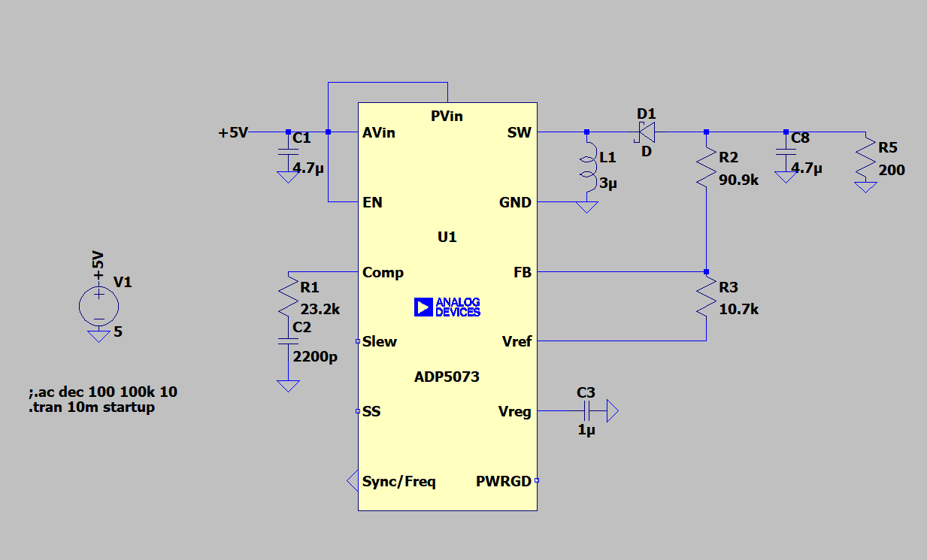Screen dimensions: 927x560
Task: Click the Vref pin label
Action: point(517,342)
